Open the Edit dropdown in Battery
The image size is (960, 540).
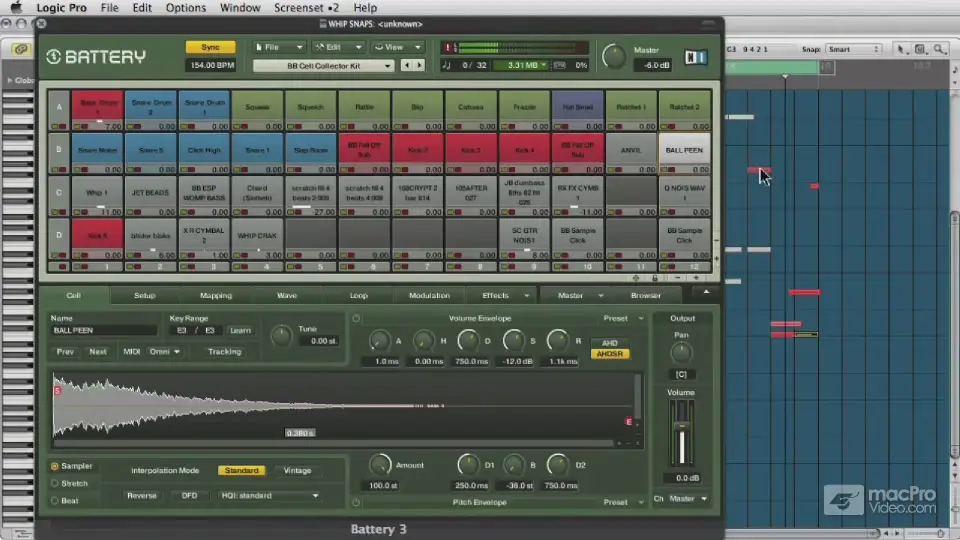[337, 47]
